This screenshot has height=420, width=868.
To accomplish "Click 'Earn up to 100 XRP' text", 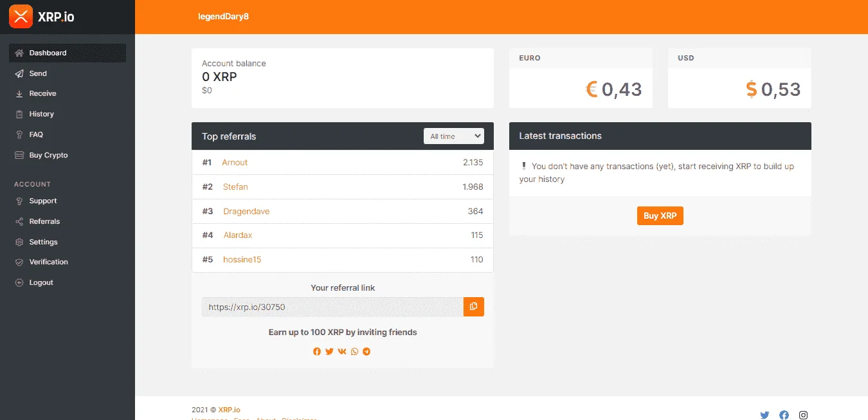I will (x=343, y=333).
